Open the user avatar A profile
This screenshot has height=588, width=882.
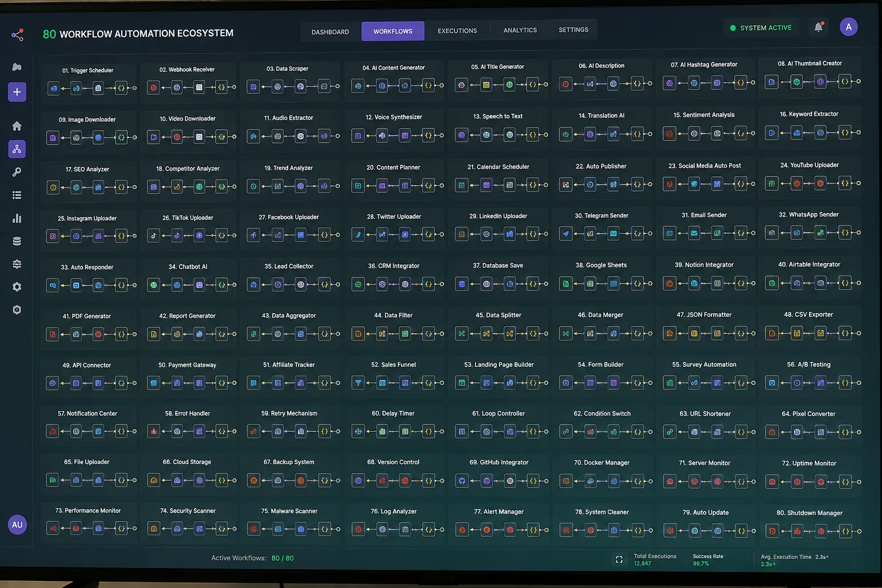[849, 27]
